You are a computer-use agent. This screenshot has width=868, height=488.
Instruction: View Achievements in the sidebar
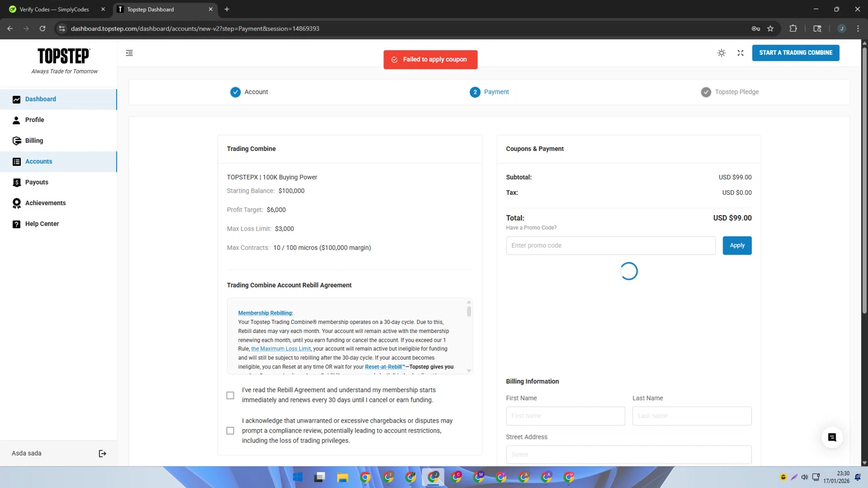point(58,203)
